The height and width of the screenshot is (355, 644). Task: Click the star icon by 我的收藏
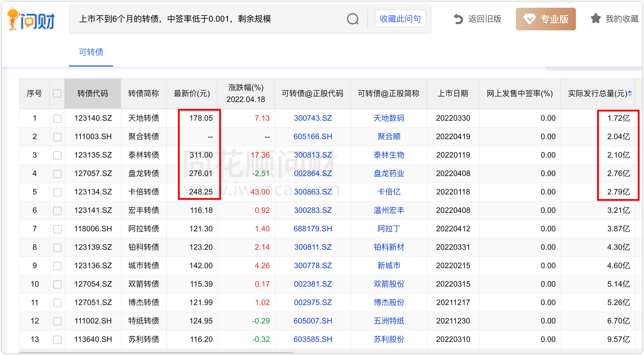coord(596,19)
